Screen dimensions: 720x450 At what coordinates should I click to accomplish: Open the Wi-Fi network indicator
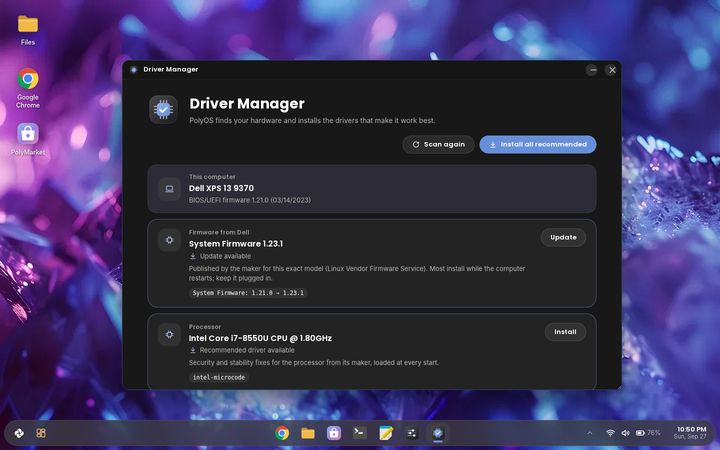click(x=610, y=433)
